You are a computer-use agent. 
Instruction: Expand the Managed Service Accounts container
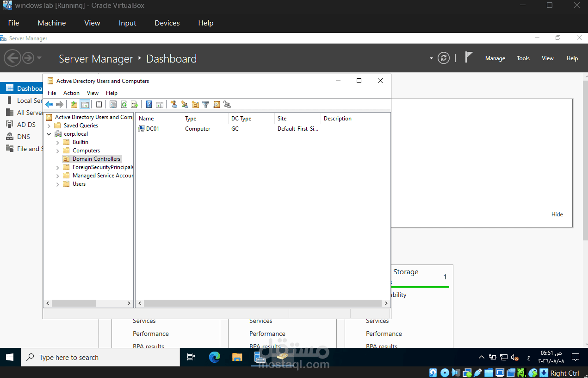click(58, 176)
